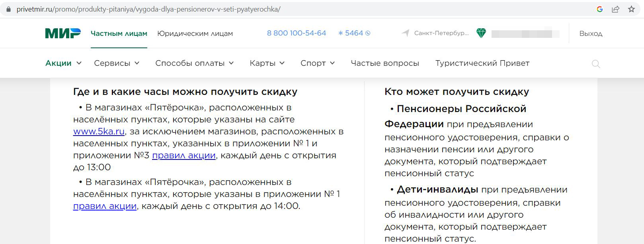644x244 pixels.
Task: Click the share page icon in the address bar
Action: click(x=615, y=9)
